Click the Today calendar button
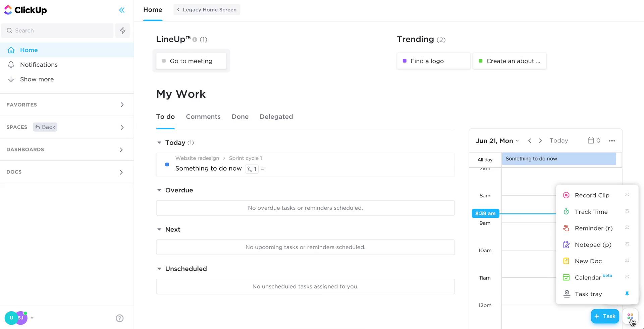644x329 pixels. coord(559,141)
